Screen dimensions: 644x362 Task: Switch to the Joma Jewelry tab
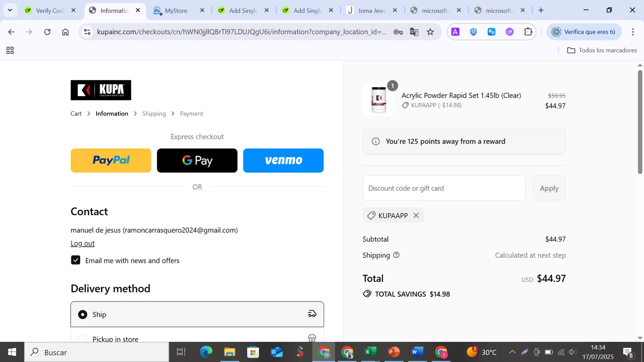click(x=372, y=10)
